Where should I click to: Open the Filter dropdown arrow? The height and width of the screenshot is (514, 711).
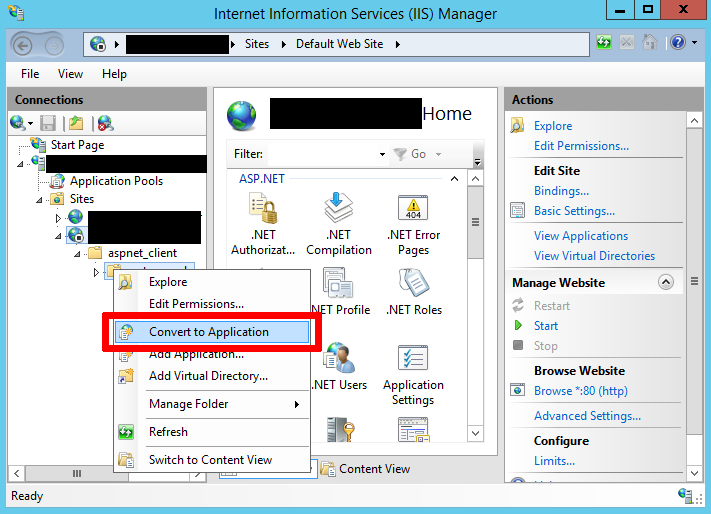click(x=382, y=154)
